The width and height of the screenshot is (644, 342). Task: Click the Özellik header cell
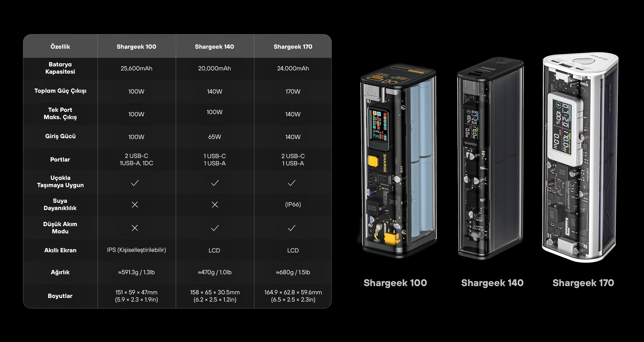(60, 47)
